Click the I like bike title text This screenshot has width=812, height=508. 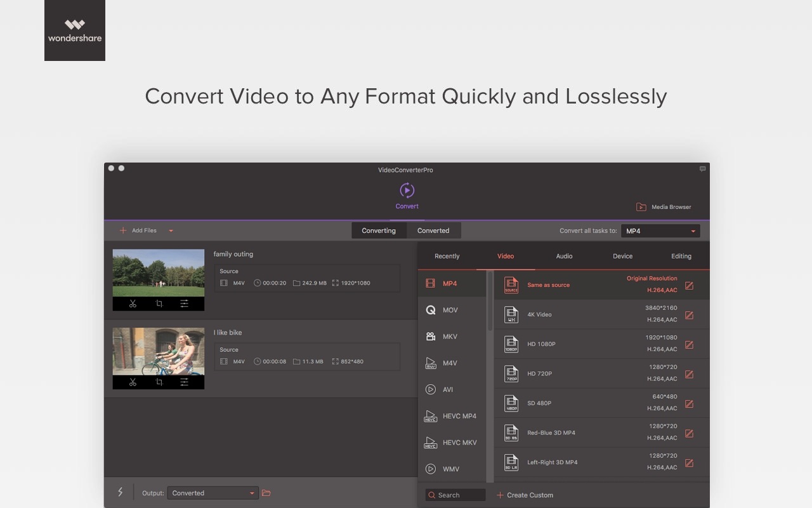click(228, 333)
